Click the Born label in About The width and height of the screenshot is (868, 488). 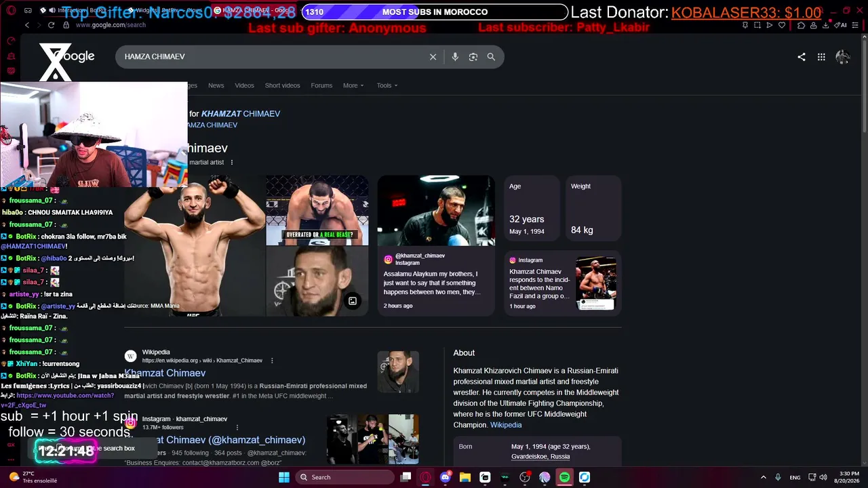pyautogui.click(x=465, y=447)
